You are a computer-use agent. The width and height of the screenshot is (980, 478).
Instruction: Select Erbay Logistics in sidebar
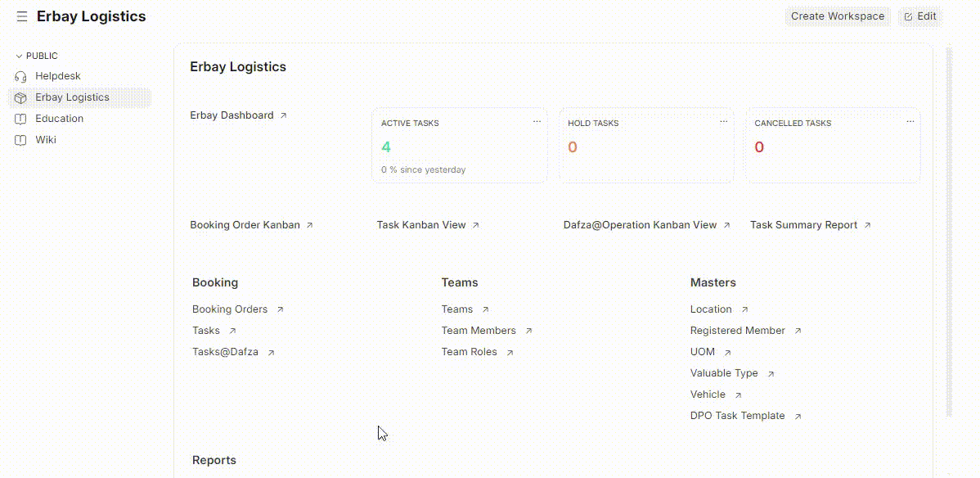[79, 97]
